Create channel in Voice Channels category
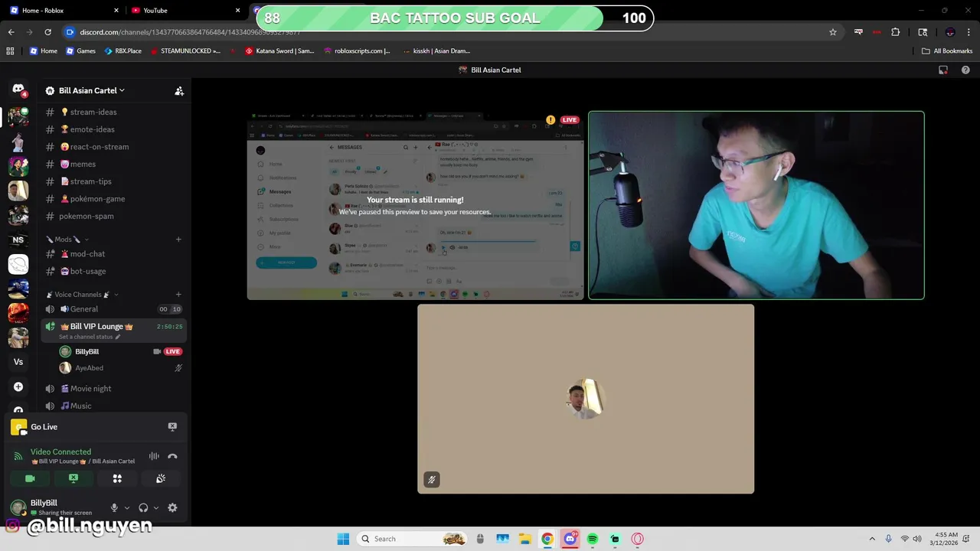 178,294
